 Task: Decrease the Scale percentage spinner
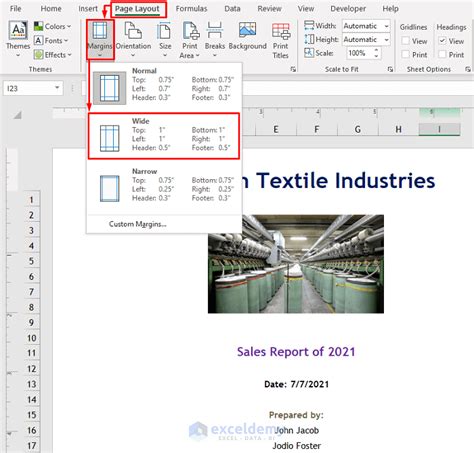click(376, 56)
